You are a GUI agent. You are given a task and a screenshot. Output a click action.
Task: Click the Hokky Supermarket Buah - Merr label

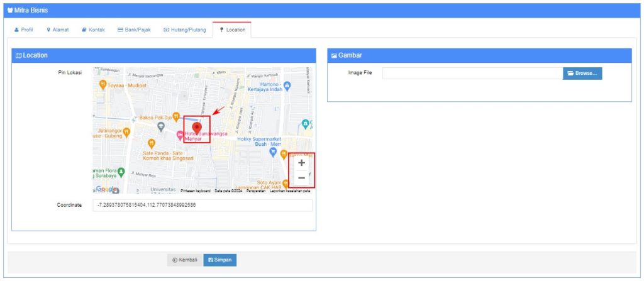(x=259, y=141)
